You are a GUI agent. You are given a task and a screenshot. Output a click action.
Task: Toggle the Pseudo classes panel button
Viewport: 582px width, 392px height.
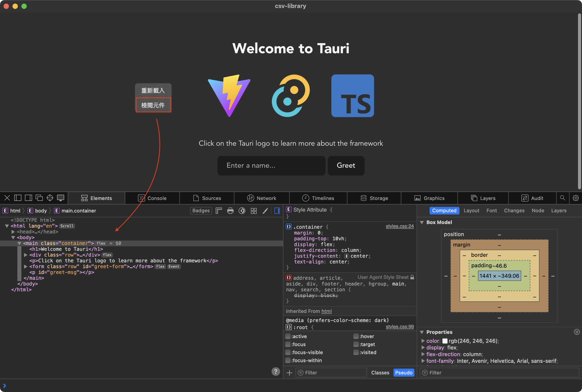(404, 373)
